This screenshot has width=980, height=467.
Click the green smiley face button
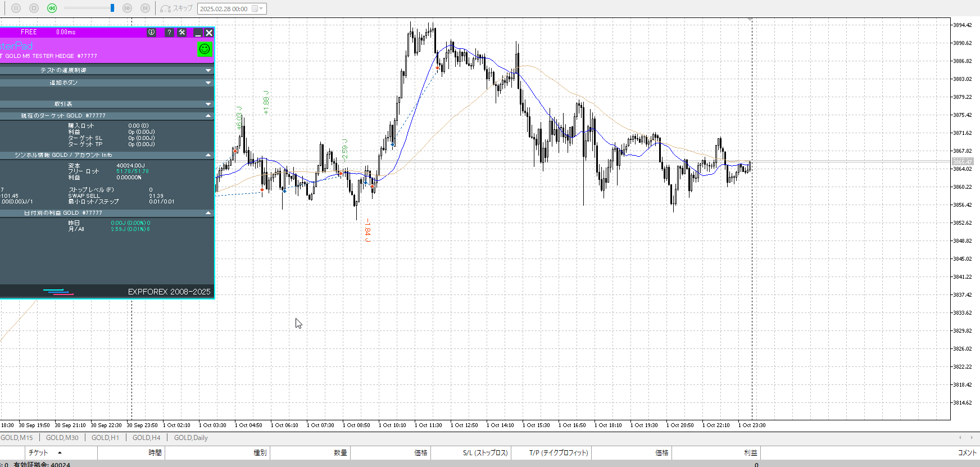(205, 49)
